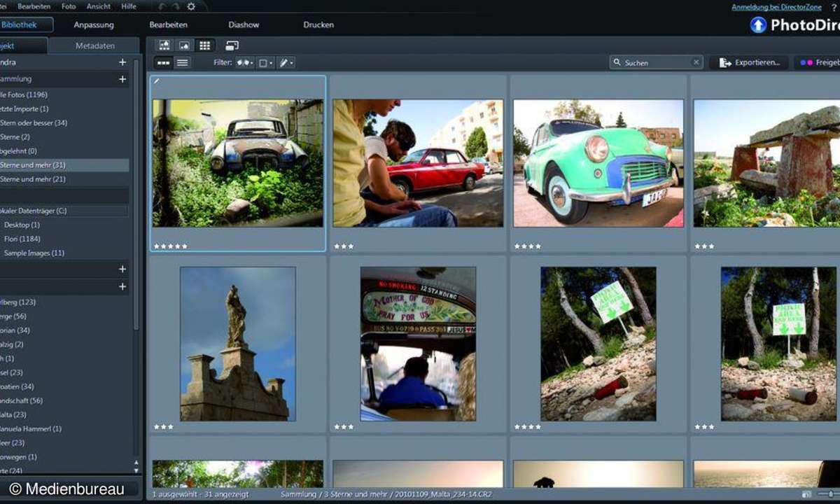Image resolution: width=840 pixels, height=504 pixels.
Task: Switch to the Bibliothek module tab
Action: (x=26, y=24)
